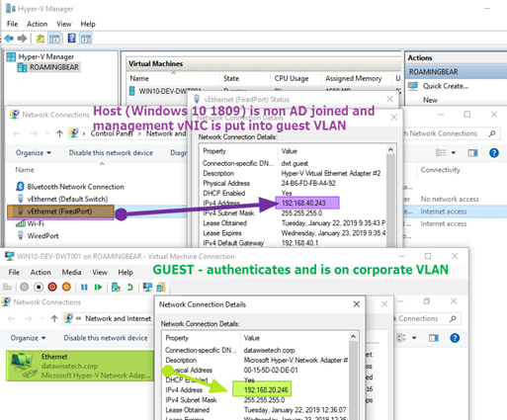507x420 pixels.
Task: Click the search magnifier in guest Connections window
Action: pyautogui.click(x=453, y=318)
